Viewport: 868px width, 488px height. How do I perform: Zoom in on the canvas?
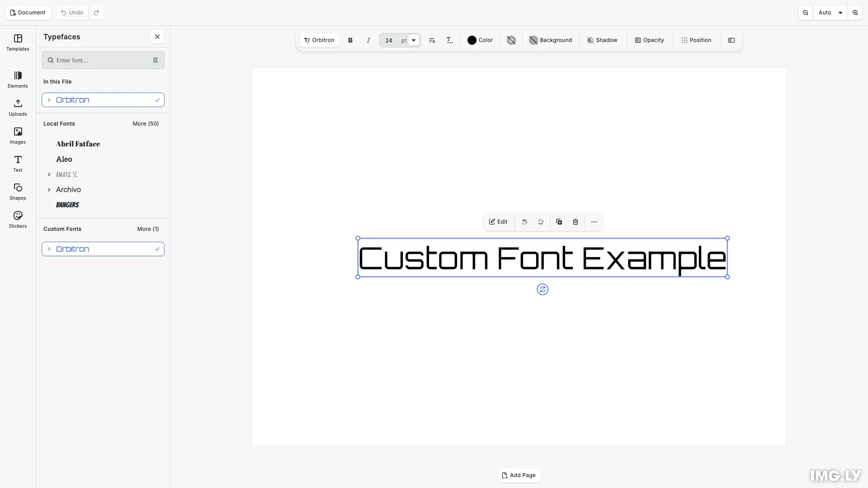(x=855, y=13)
